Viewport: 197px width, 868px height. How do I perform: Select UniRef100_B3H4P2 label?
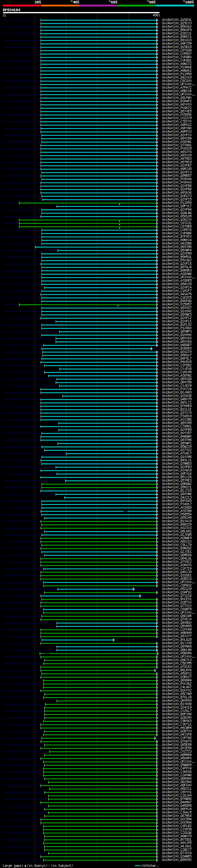pyautogui.click(x=176, y=101)
